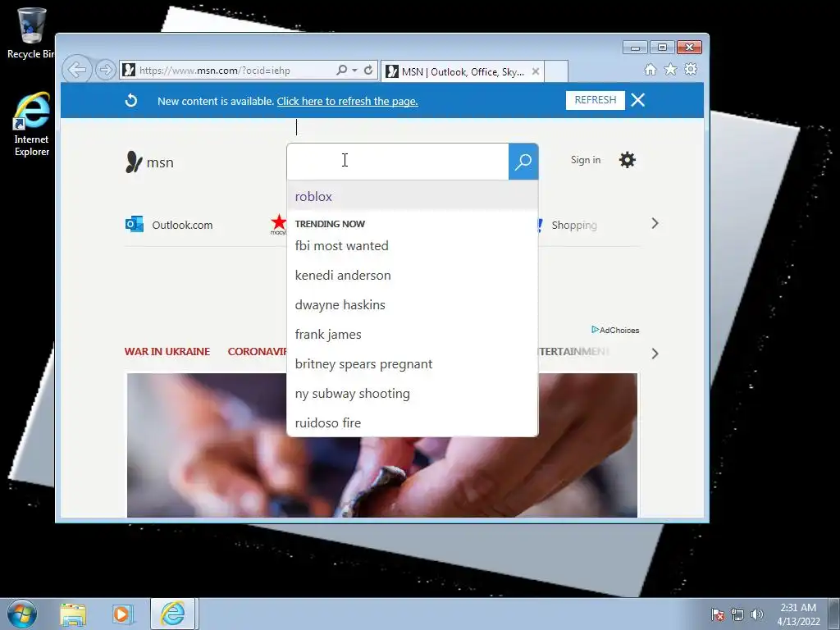Image resolution: width=840 pixels, height=630 pixels.
Task: Click the Macy's red star icon
Action: 279,223
